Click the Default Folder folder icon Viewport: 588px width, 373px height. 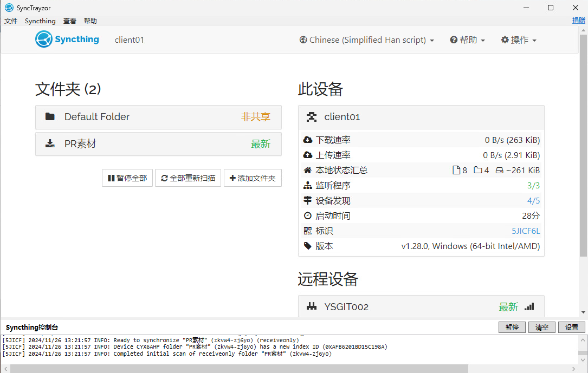click(x=50, y=116)
